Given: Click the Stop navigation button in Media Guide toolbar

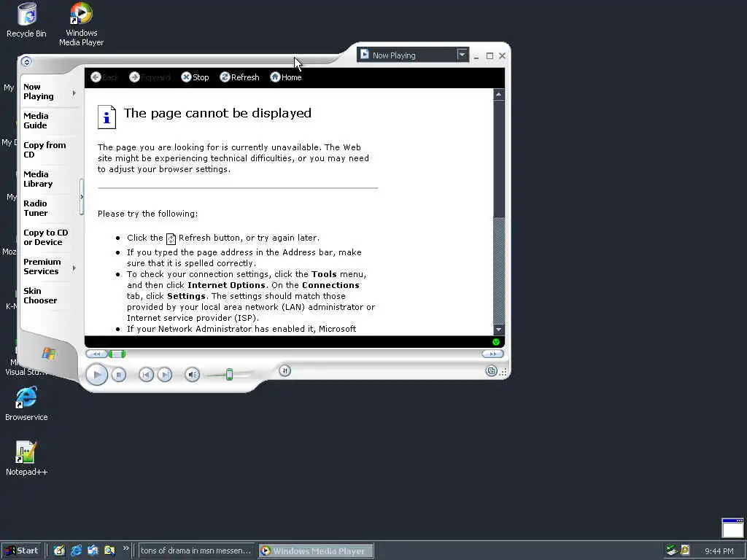Looking at the screenshot, I should coord(195,77).
